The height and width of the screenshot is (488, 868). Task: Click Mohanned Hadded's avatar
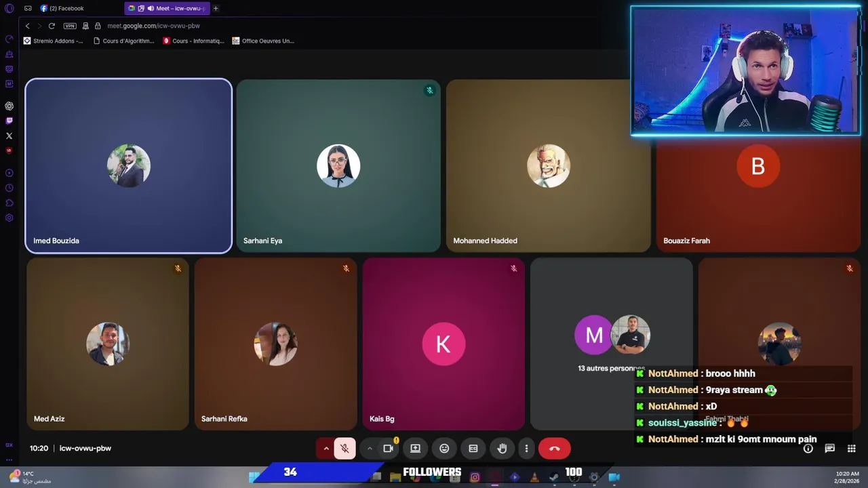pyautogui.click(x=549, y=165)
